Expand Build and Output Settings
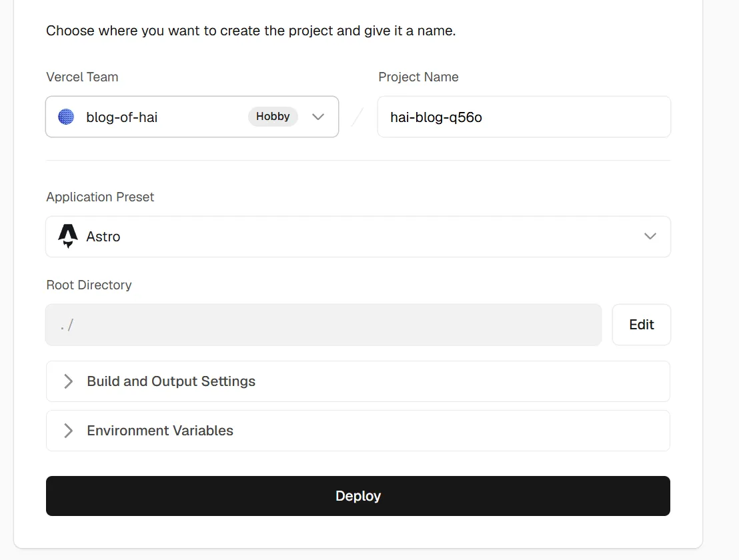The width and height of the screenshot is (739, 560). (357, 381)
